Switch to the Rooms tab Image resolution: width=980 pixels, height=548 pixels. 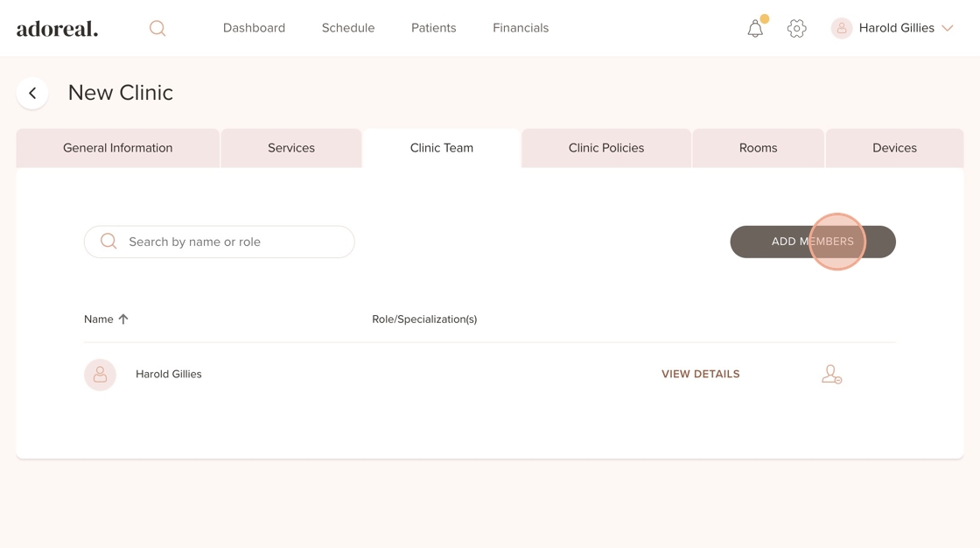click(758, 148)
